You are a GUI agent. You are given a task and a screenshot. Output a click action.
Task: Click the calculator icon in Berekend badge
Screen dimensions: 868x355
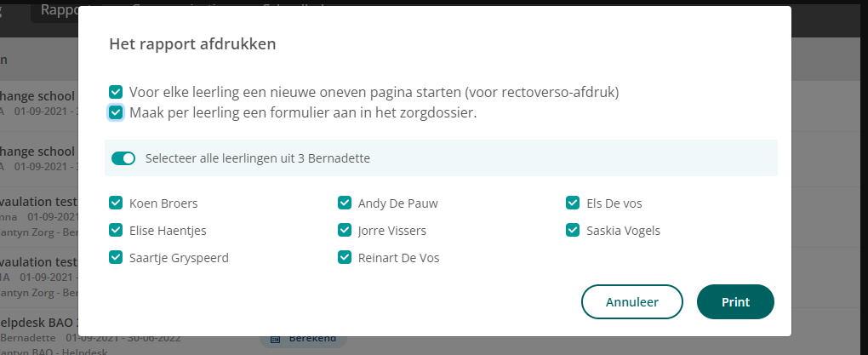275,339
